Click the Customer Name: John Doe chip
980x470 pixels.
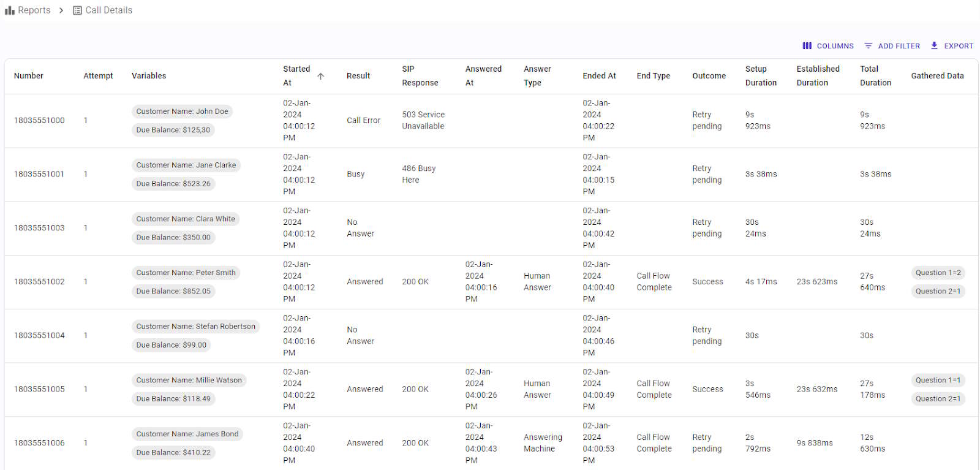183,112
